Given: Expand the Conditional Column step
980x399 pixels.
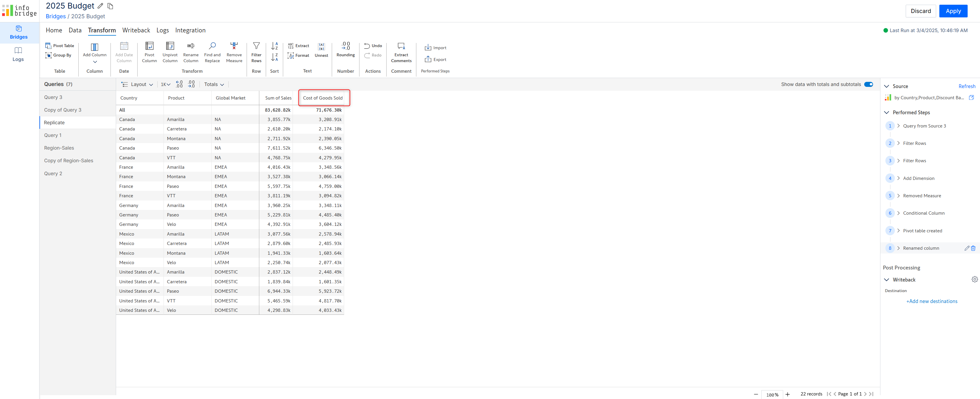Looking at the screenshot, I should pos(898,213).
